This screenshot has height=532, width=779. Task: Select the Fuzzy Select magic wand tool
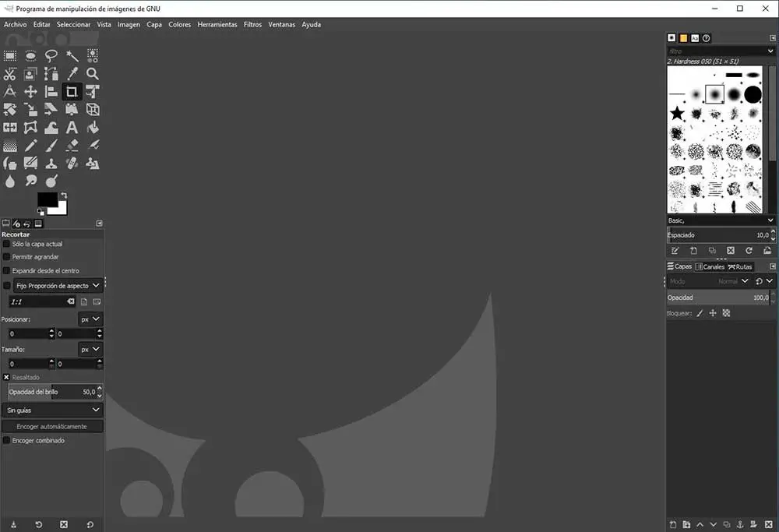tap(72, 55)
